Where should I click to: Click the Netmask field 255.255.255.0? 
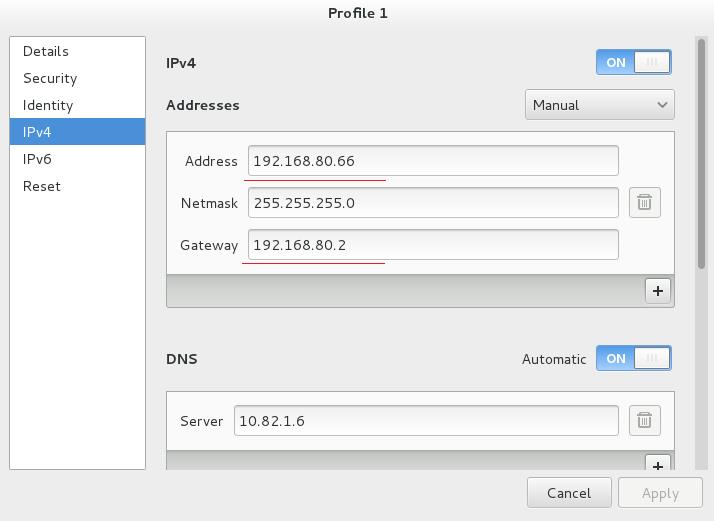pos(433,203)
